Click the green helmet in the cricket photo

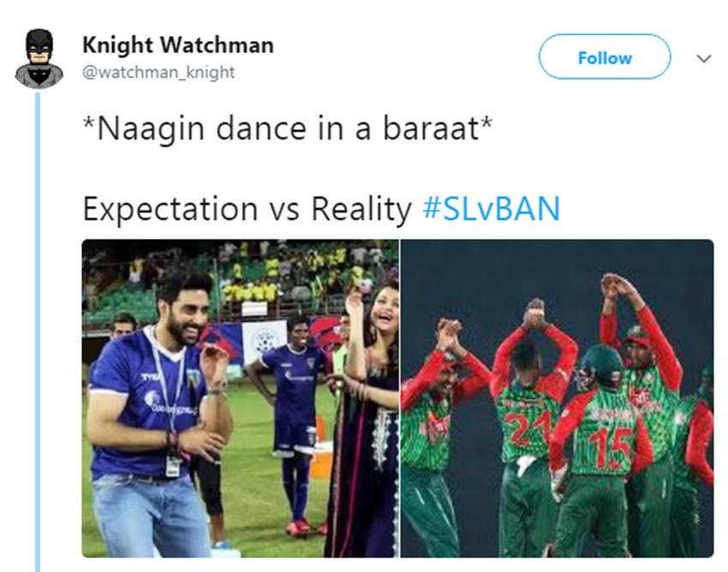(x=600, y=366)
